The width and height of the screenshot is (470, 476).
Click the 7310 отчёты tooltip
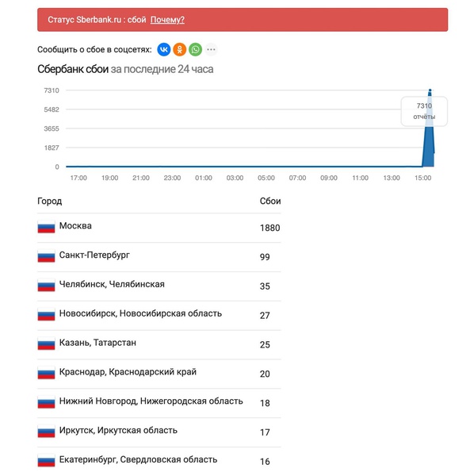[x=424, y=111]
